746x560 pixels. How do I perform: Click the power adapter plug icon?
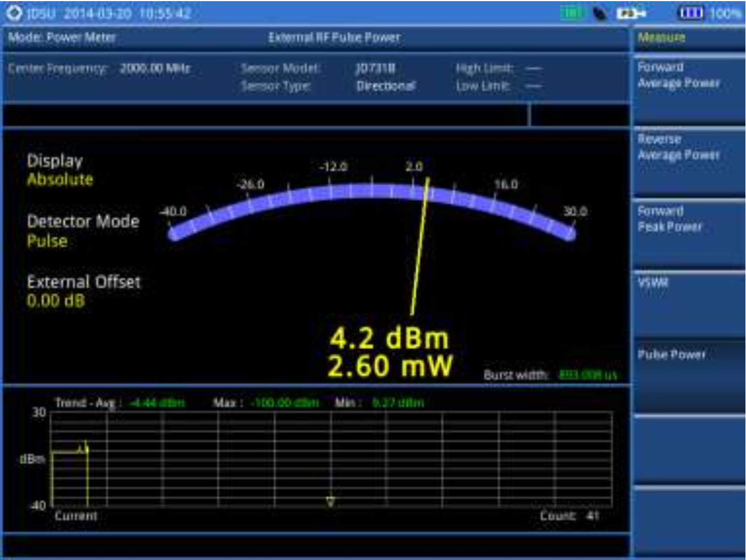click(x=631, y=13)
